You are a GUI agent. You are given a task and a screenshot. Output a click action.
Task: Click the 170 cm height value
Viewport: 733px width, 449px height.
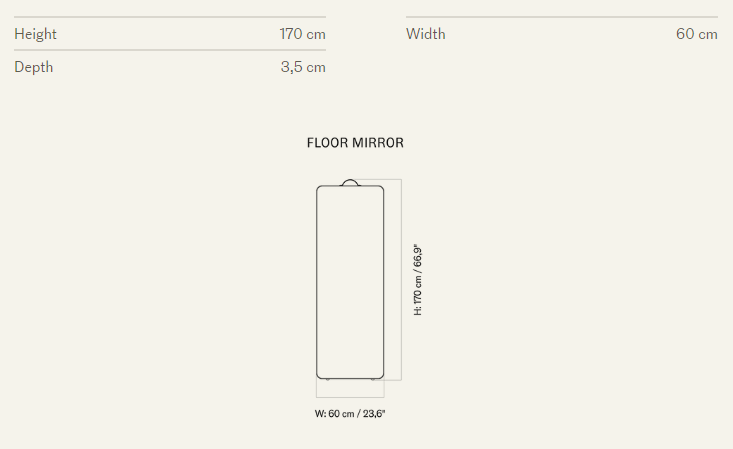(303, 34)
